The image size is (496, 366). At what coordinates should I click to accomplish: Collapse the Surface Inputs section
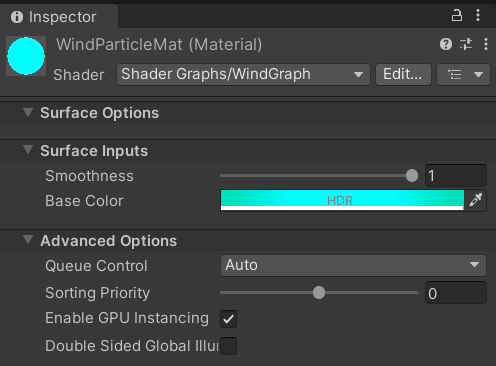(28, 150)
